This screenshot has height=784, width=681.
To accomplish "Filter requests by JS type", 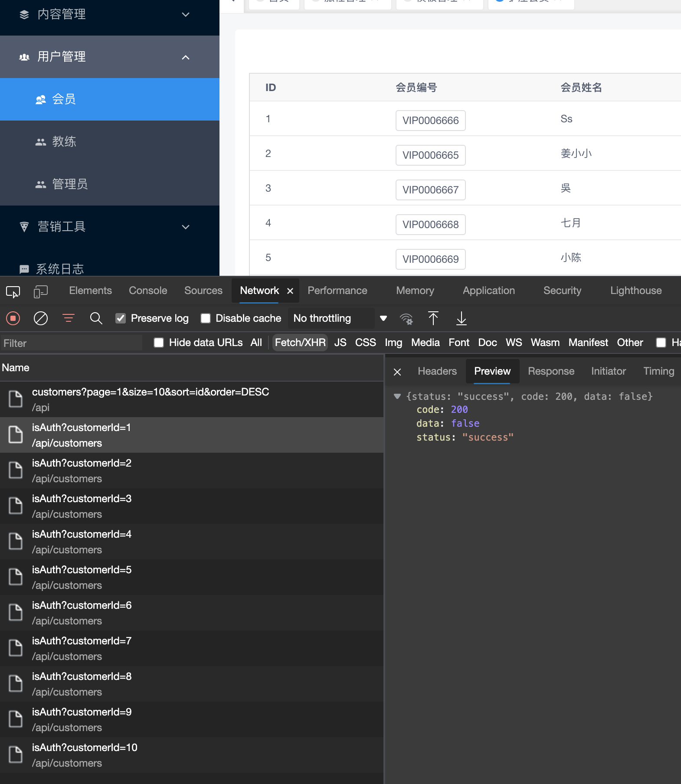I will 340,343.
